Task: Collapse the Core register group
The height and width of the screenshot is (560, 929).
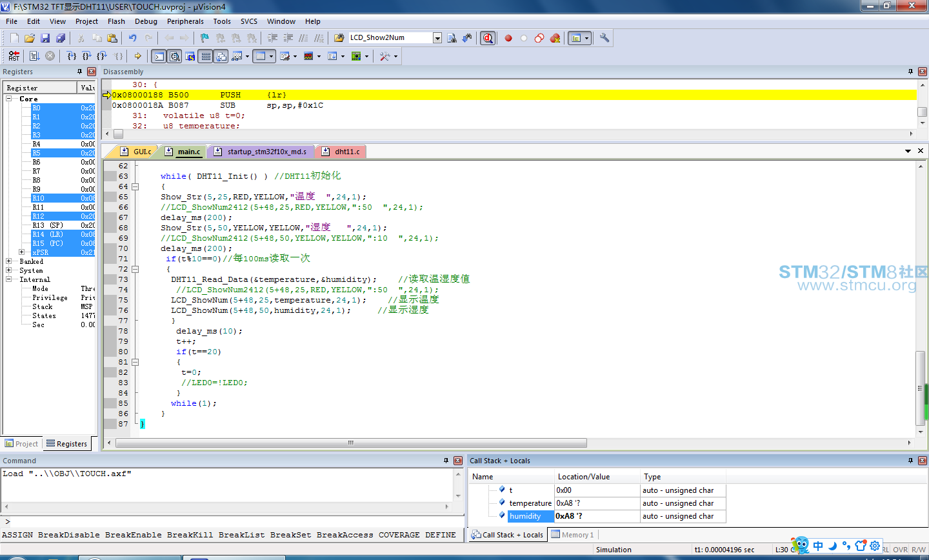Action: click(x=9, y=99)
